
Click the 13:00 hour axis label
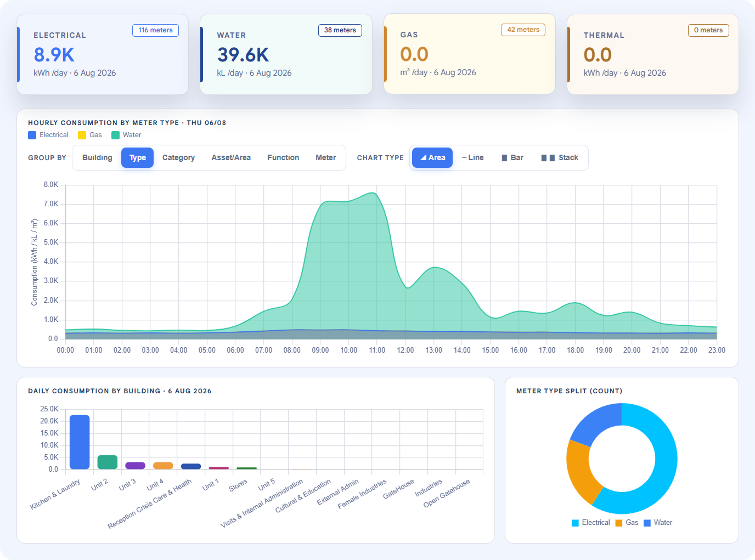pyautogui.click(x=433, y=350)
